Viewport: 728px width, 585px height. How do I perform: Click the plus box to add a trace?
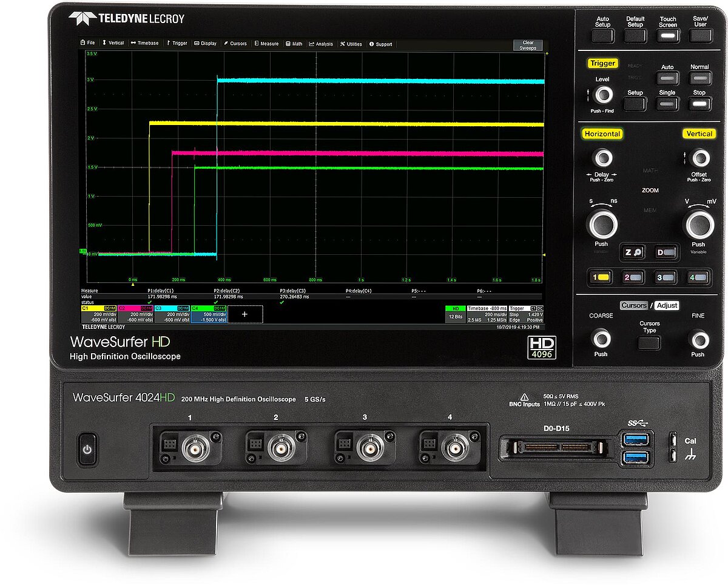point(245,314)
